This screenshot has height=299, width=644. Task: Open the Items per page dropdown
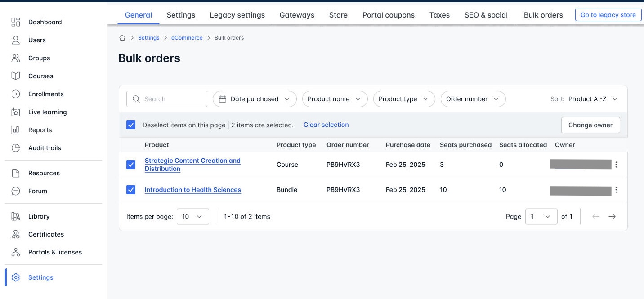(x=193, y=217)
